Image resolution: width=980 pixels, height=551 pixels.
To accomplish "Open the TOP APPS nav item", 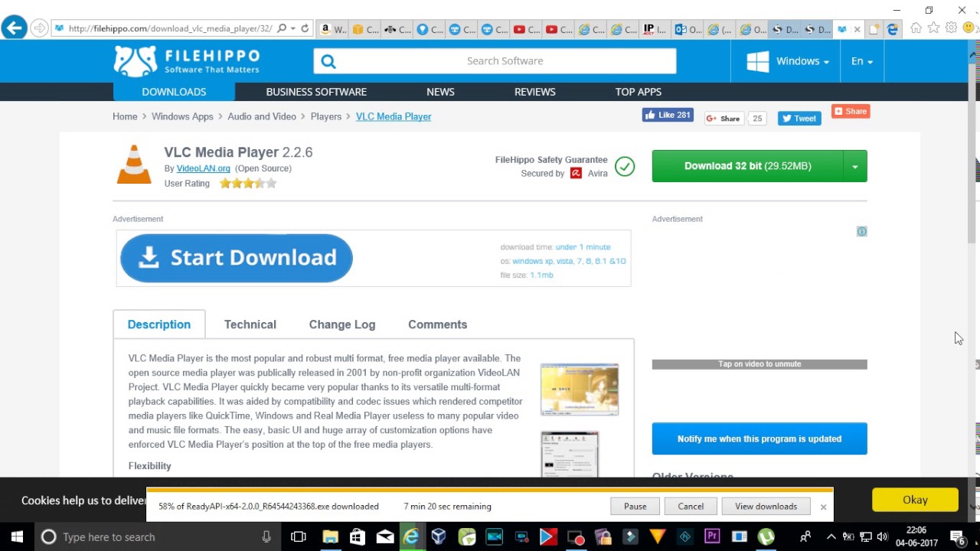I will click(x=639, y=92).
